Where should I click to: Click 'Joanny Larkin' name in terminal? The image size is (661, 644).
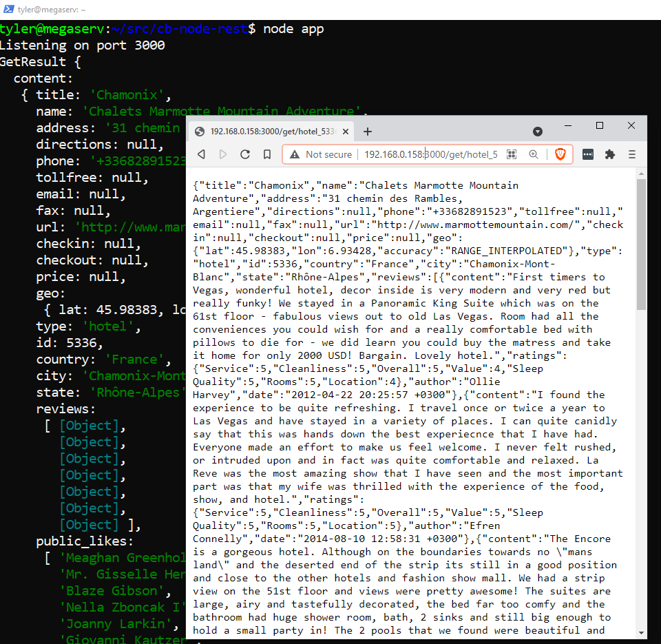(115, 624)
